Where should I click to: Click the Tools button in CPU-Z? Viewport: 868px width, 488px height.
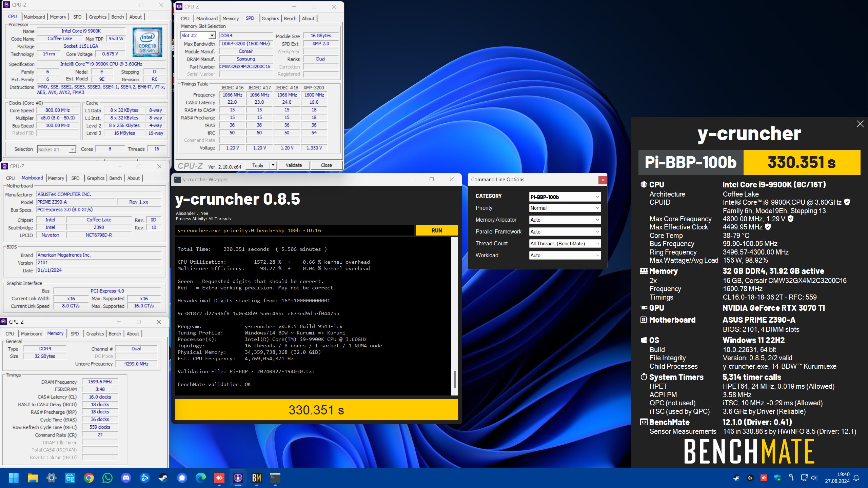(257, 165)
